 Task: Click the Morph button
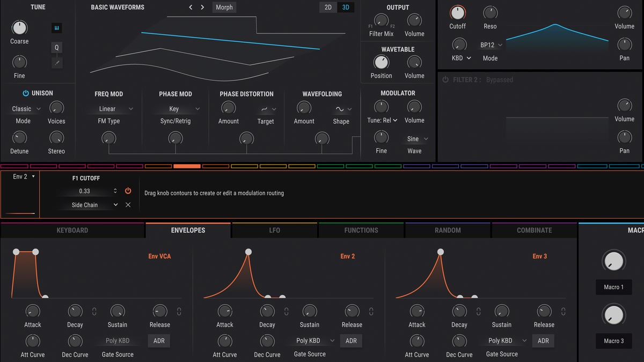coord(224,7)
